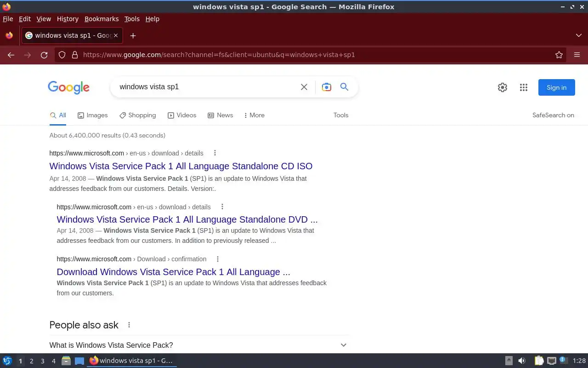Viewport: 588px width, 368px height.
Task: Click the eject removable media tray icon
Action: pyautogui.click(x=509, y=361)
